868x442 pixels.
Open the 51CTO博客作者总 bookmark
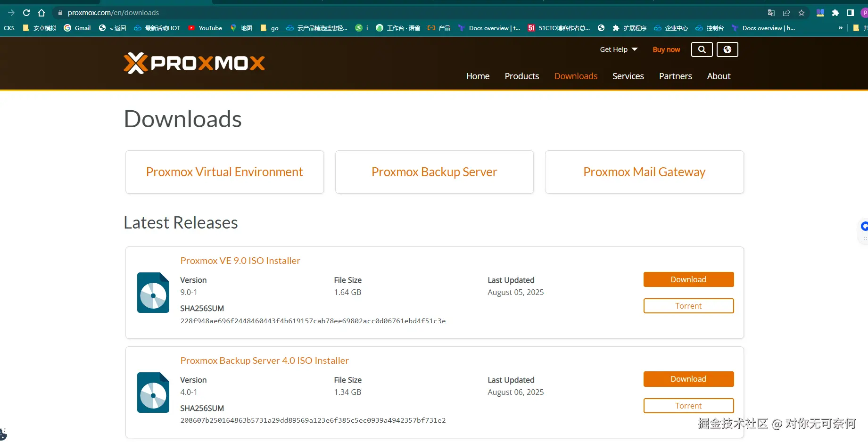point(559,28)
